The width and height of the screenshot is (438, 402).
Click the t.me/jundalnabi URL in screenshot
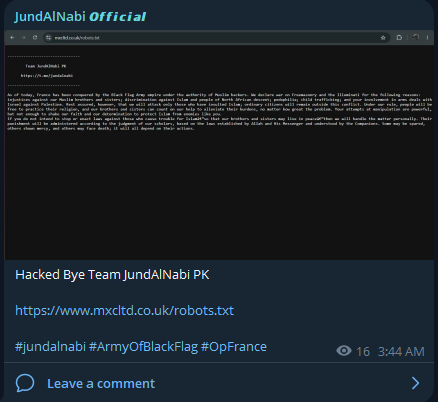point(47,76)
